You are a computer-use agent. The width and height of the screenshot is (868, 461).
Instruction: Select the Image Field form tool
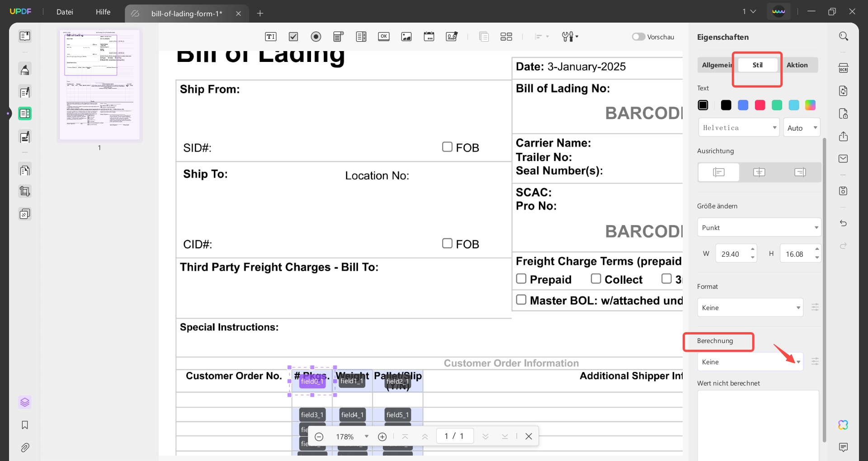click(406, 37)
